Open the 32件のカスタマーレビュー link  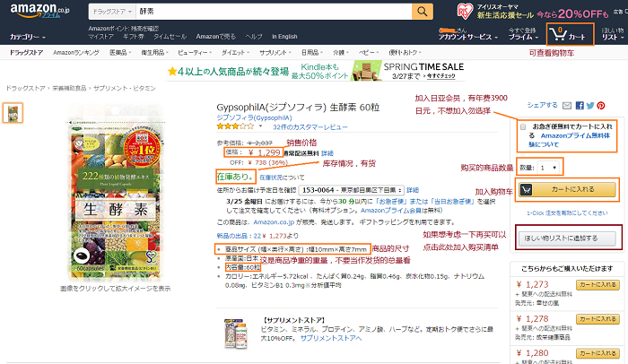tap(310, 127)
